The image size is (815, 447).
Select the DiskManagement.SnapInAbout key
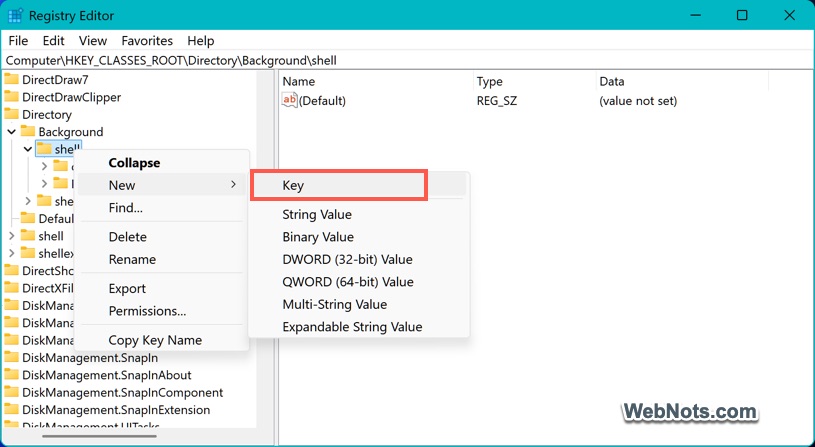click(107, 375)
